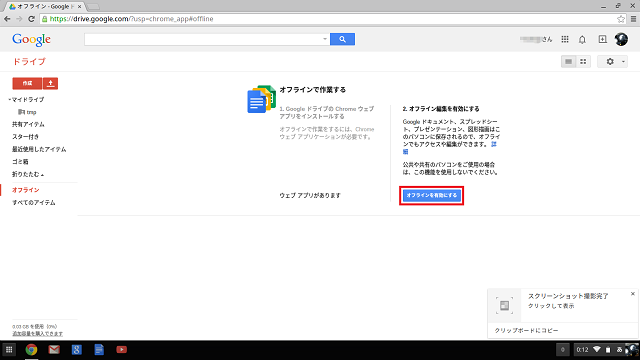Click the 0.03 GB storage usage text
This screenshot has width=640, height=360.
click(x=35, y=327)
